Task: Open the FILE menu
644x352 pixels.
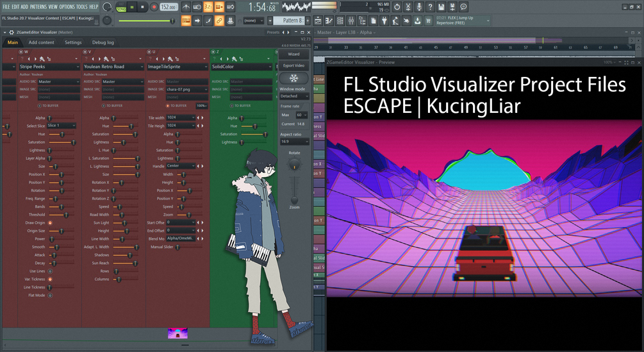Action: click(x=6, y=6)
